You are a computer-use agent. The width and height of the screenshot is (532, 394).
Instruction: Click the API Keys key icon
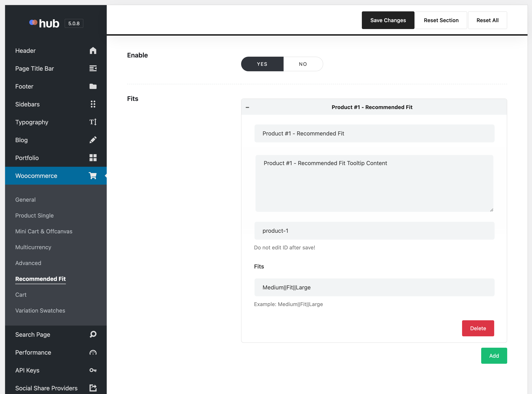93,370
